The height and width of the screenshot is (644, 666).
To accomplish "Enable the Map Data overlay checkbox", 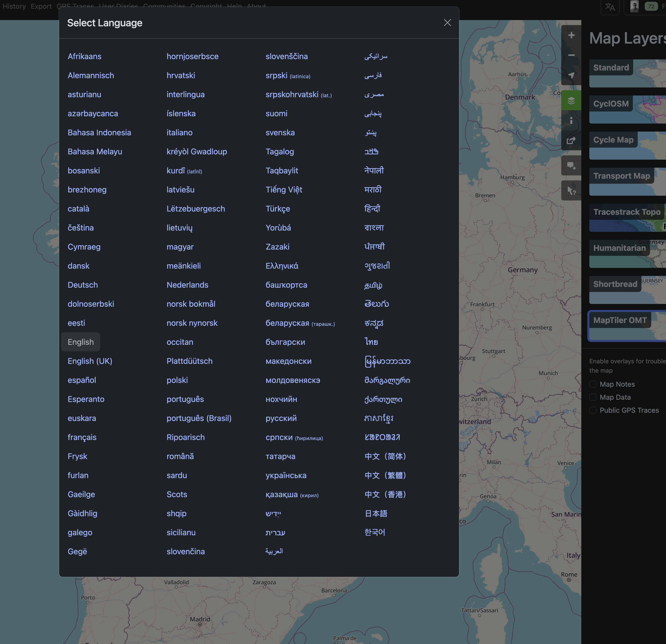I will point(593,397).
